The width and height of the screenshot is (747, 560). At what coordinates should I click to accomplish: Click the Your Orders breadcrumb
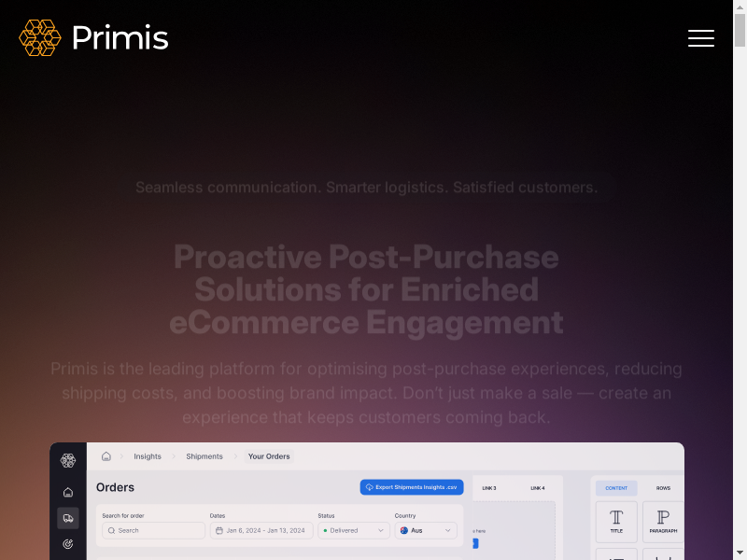coord(269,456)
